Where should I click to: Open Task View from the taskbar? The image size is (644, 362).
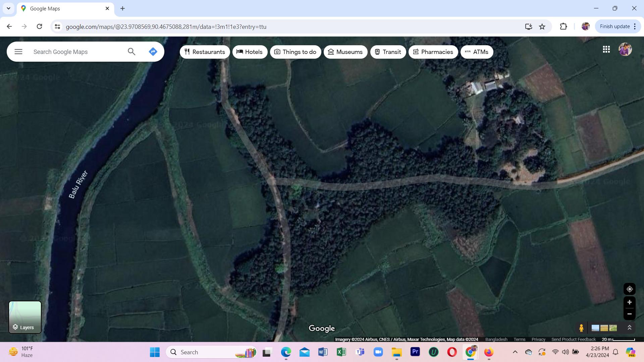(267, 352)
